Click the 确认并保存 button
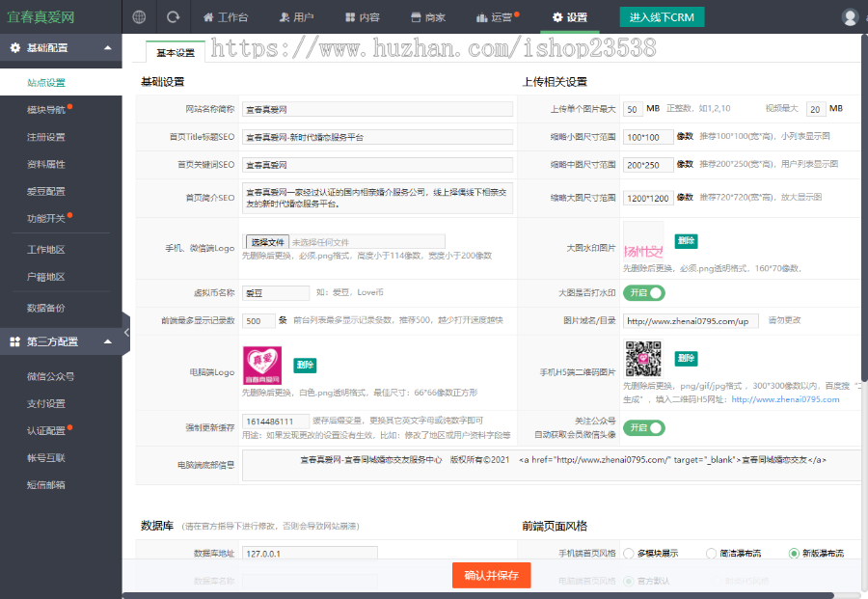Screen dimensions: 868x599 491,576
